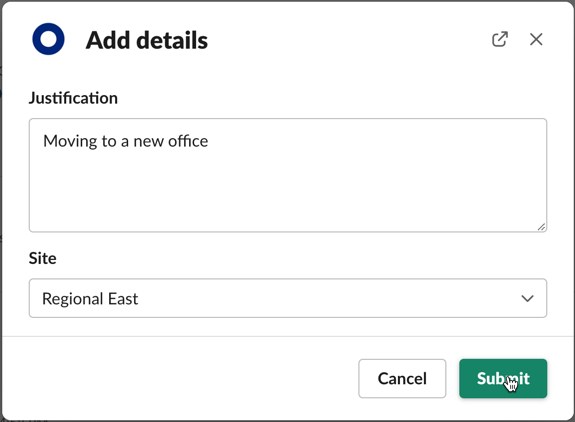
Task: Click the word "East" in Site field
Action: pyautogui.click(x=123, y=298)
